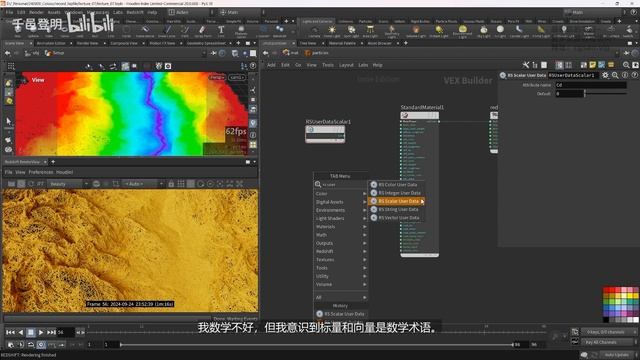
Task: Jump to the first frame
Action: [11, 332]
